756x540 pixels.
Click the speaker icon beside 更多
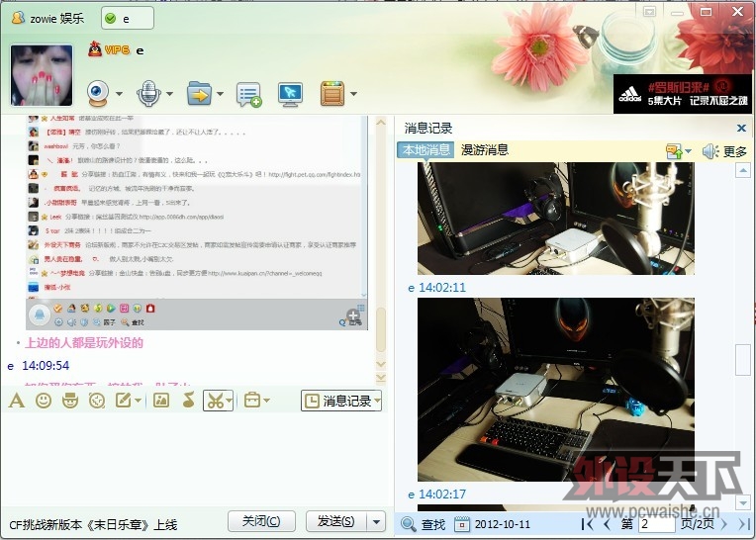click(x=710, y=151)
